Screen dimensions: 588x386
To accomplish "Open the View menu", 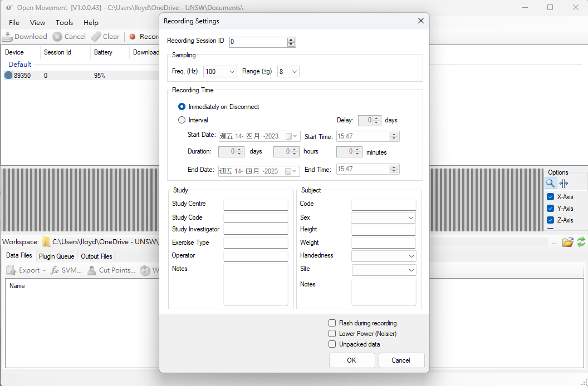I will 37,22.
